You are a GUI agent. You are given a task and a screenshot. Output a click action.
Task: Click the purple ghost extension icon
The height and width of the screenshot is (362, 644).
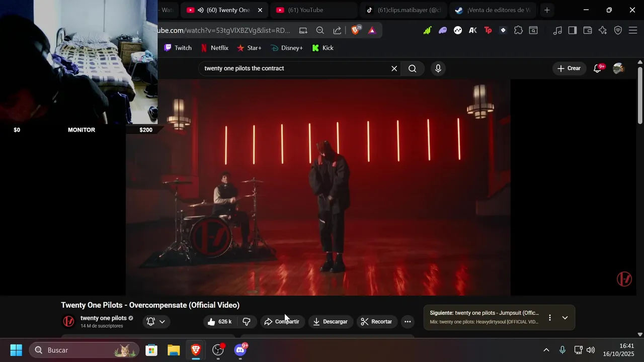coord(443,30)
